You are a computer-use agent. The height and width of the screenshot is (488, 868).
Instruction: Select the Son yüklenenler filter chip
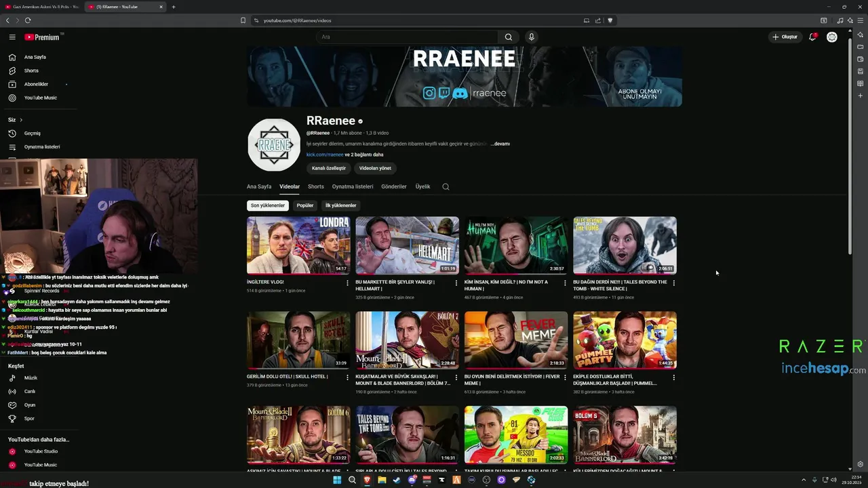[268, 205]
